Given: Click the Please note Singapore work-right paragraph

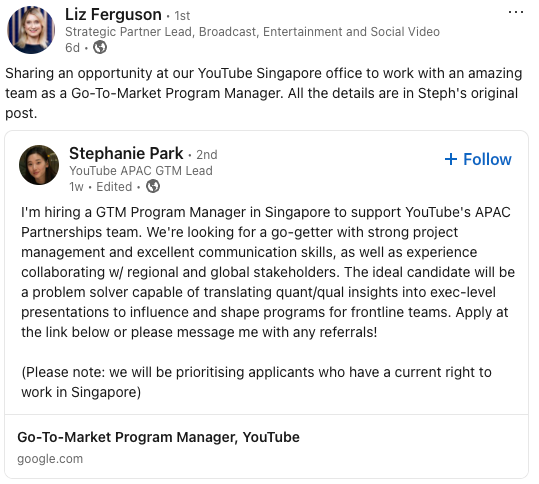Looking at the screenshot, I should 256,382.
